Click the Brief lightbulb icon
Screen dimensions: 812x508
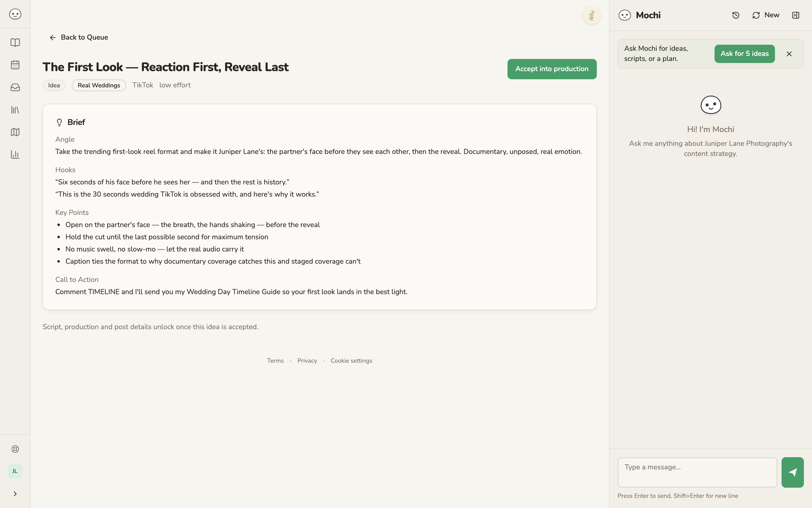(x=59, y=122)
